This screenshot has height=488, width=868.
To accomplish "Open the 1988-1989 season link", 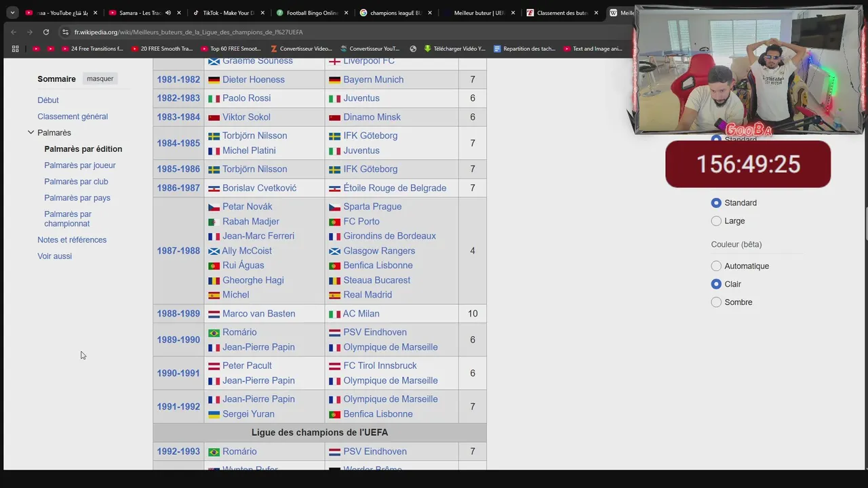I will tap(178, 314).
